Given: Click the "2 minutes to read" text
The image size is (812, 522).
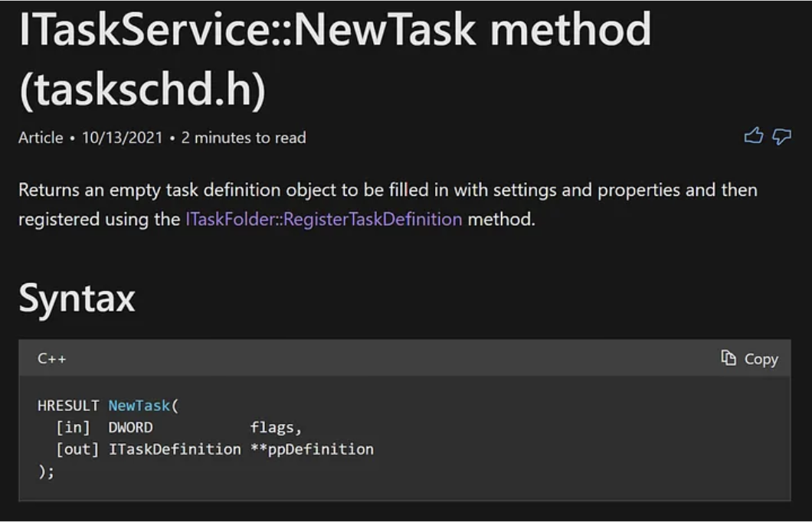Looking at the screenshot, I should click(244, 138).
